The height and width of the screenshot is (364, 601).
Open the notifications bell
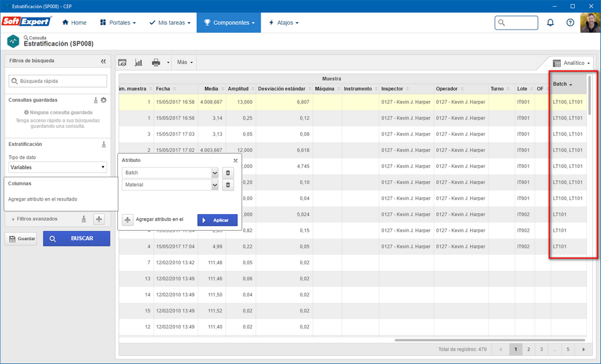click(550, 23)
